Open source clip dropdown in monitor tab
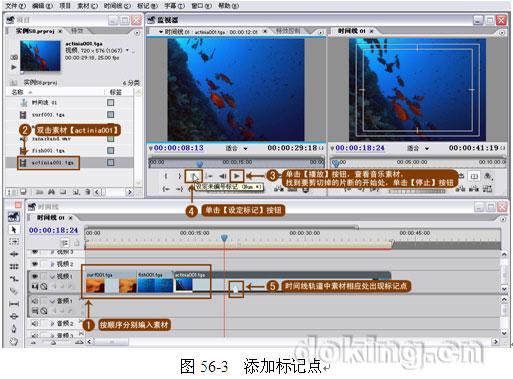This screenshot has width=513, height=379. [161, 32]
